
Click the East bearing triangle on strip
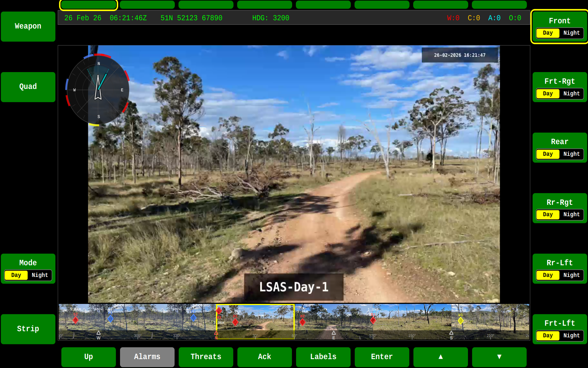pyautogui.click(x=334, y=333)
